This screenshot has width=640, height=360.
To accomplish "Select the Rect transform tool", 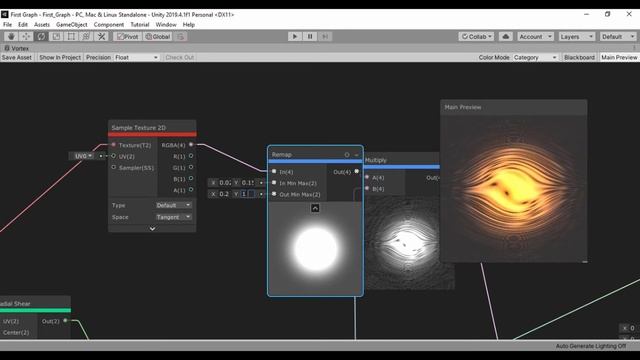I will 71,36.
